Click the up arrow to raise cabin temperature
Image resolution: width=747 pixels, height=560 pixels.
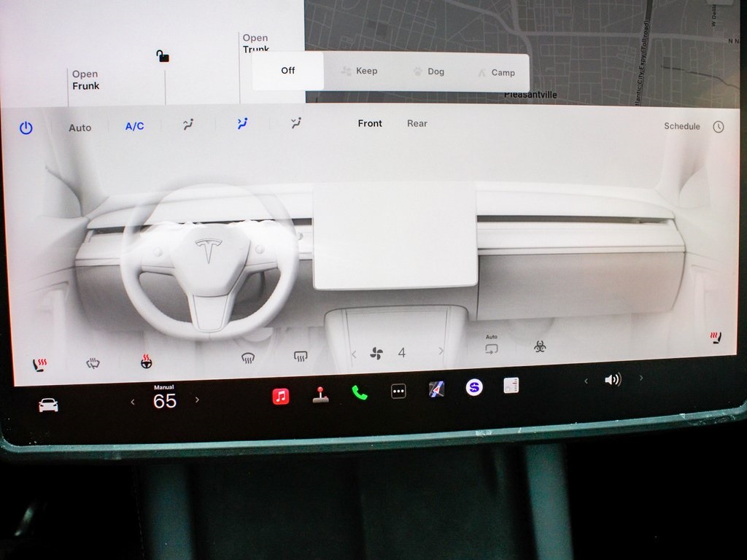[x=196, y=400]
